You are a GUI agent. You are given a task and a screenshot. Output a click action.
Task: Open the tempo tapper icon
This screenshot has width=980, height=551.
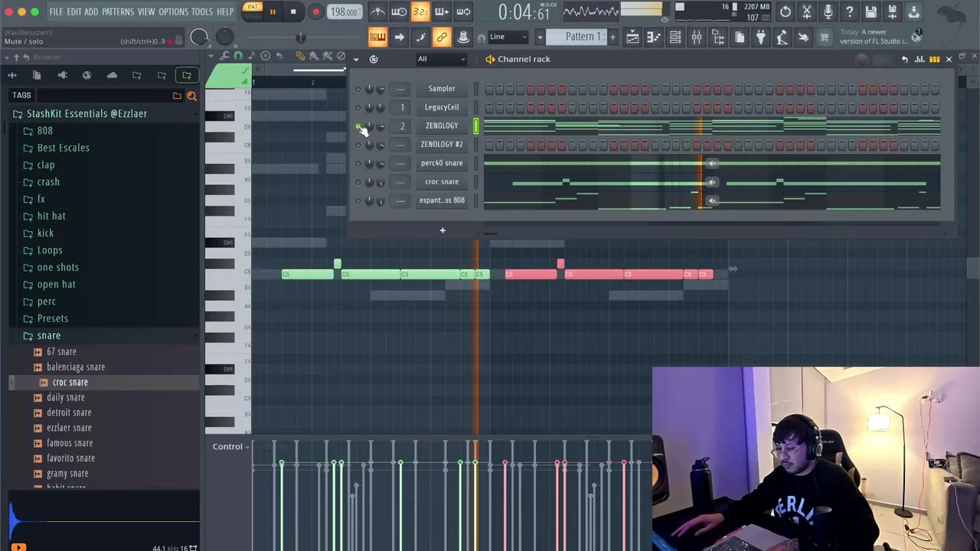[x=782, y=37]
